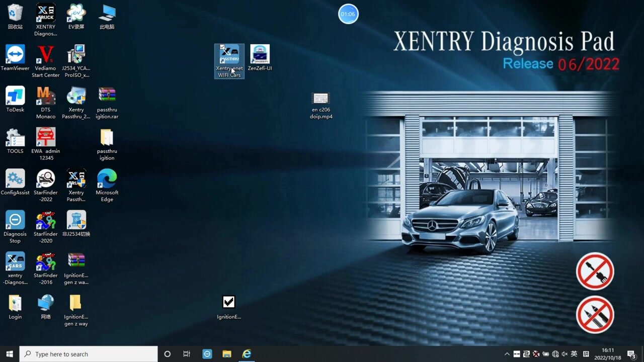Open the notification action center
This screenshot has height=362, width=644.
[x=631, y=354]
